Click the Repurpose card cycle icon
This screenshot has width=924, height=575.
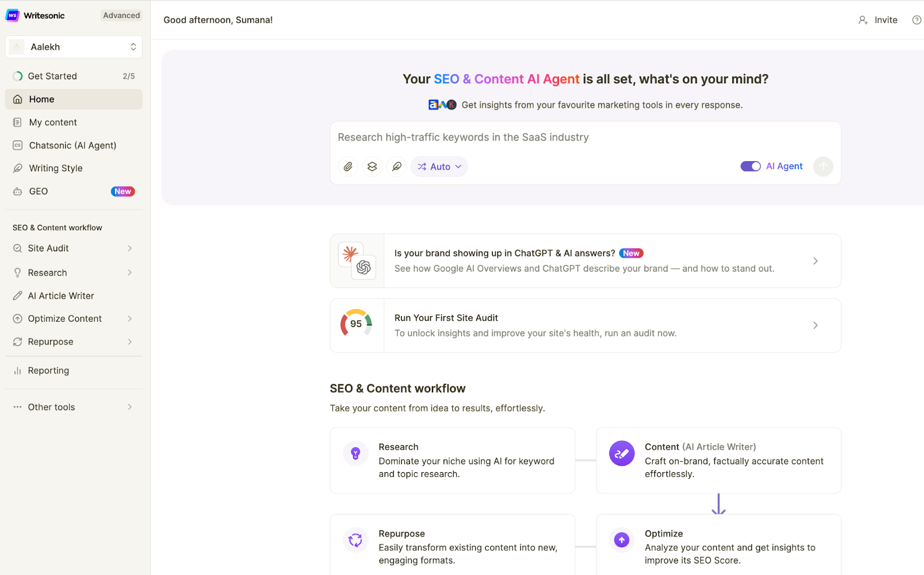click(356, 540)
